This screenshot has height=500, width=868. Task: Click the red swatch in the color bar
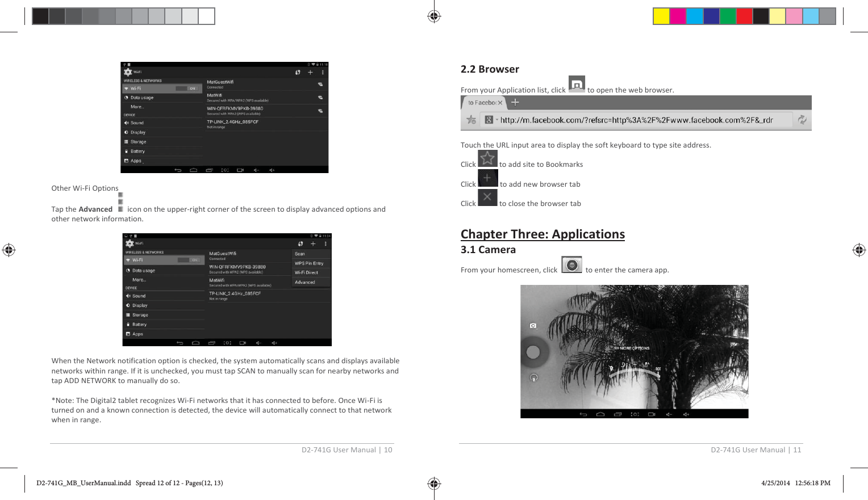click(744, 16)
